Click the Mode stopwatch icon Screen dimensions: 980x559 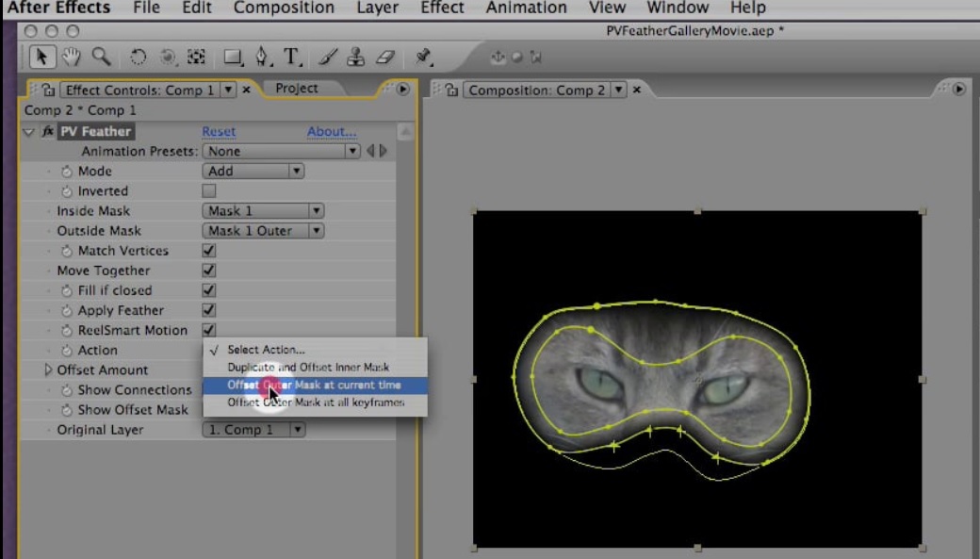(x=66, y=172)
